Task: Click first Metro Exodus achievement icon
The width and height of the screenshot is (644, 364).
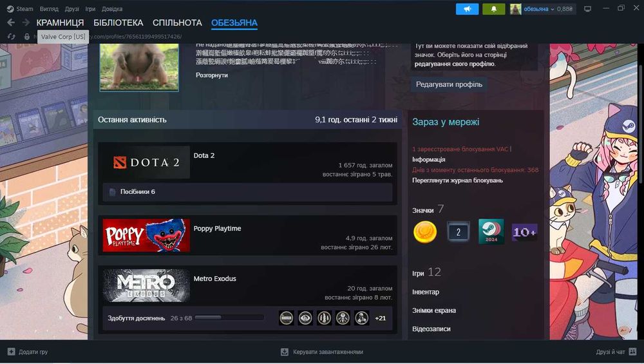Action: click(x=287, y=318)
